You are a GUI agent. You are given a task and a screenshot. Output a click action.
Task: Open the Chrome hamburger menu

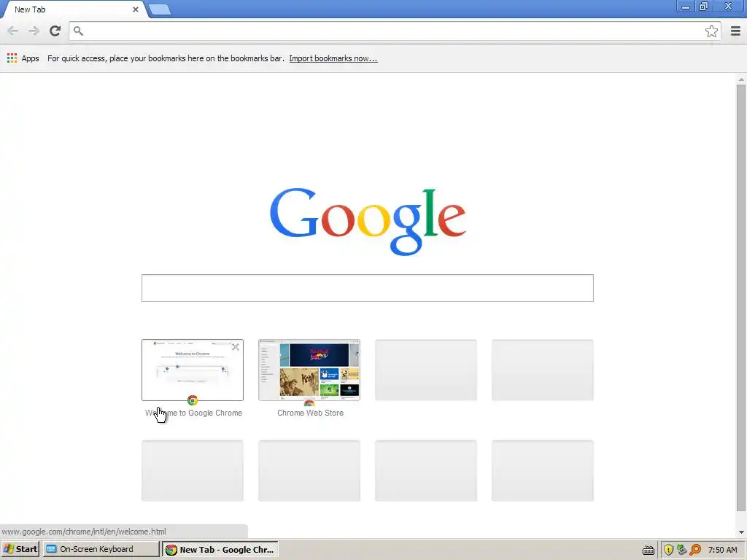735,31
